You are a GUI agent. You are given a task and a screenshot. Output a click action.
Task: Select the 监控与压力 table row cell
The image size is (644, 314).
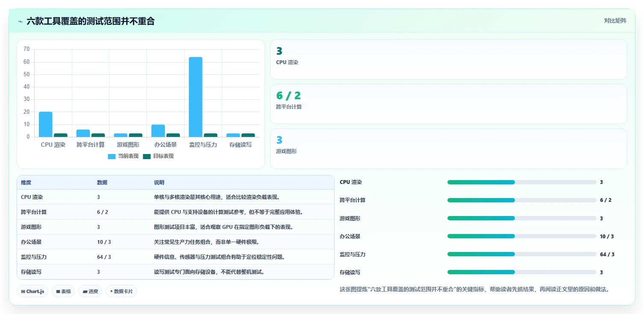tap(34, 257)
